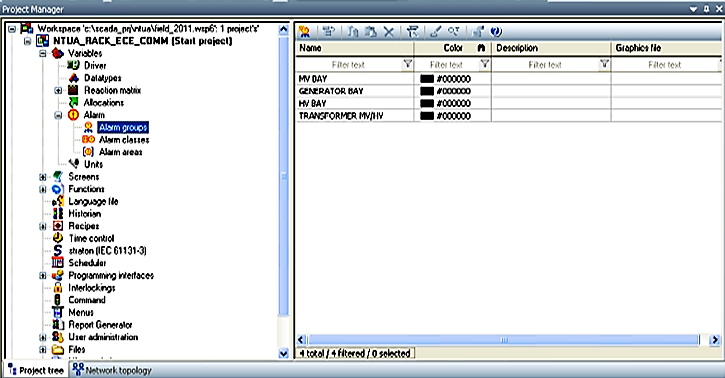This screenshot has width=725, height=378.
Task: Click the binoculars icon in Color column header
Action: (481, 48)
